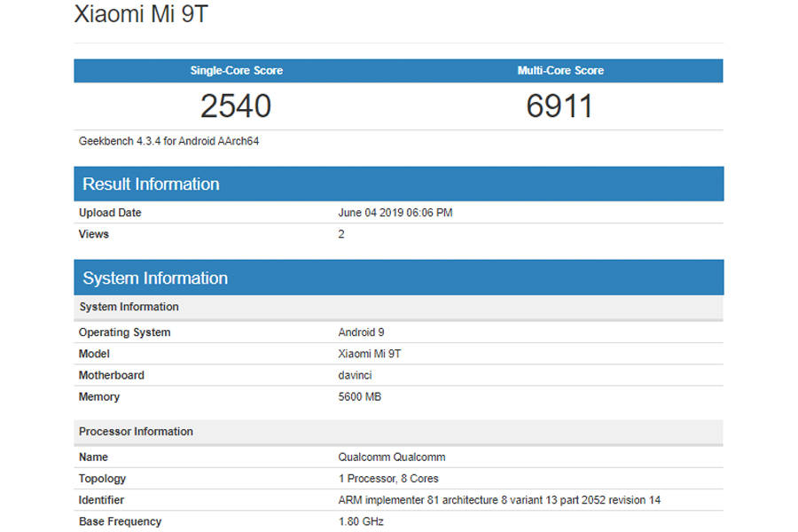The height and width of the screenshot is (532, 798).
Task: Select the Multi-Core Score header
Action: tap(561, 70)
